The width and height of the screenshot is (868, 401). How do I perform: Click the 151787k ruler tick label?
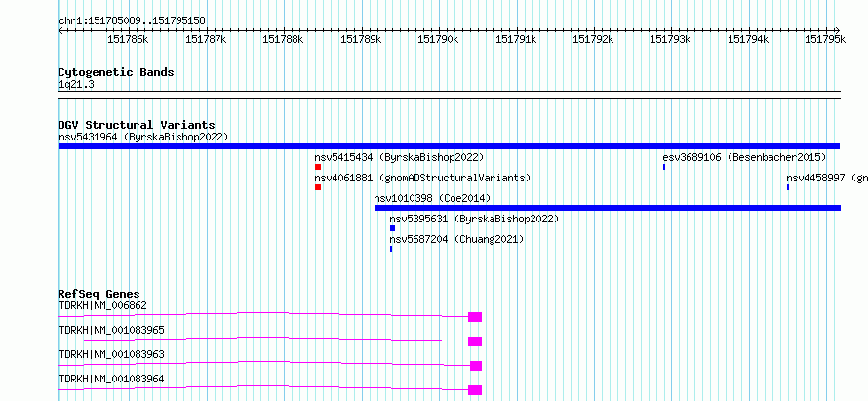click(x=206, y=39)
